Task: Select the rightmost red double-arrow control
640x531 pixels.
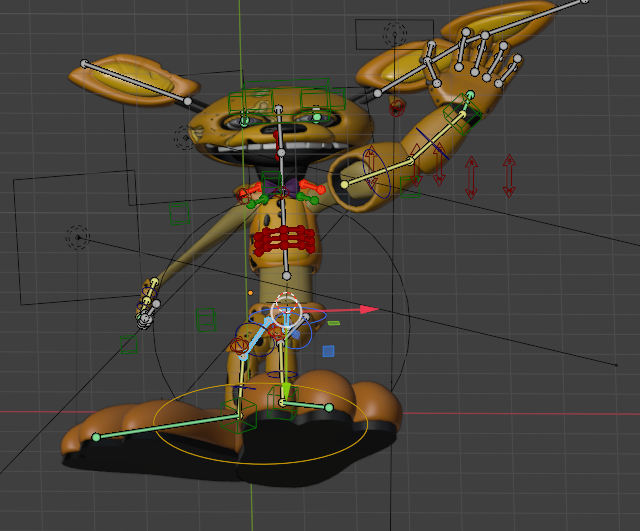Action: [x=509, y=176]
